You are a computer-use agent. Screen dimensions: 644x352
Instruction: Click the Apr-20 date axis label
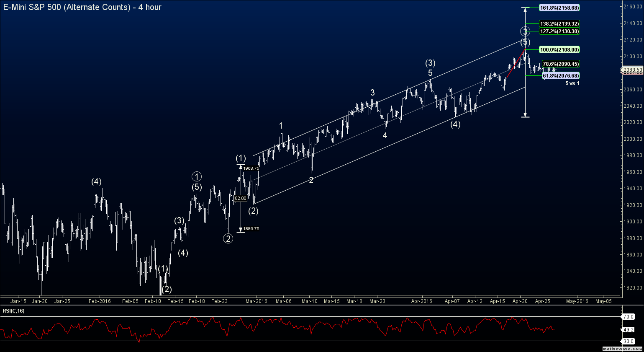tap(520, 301)
